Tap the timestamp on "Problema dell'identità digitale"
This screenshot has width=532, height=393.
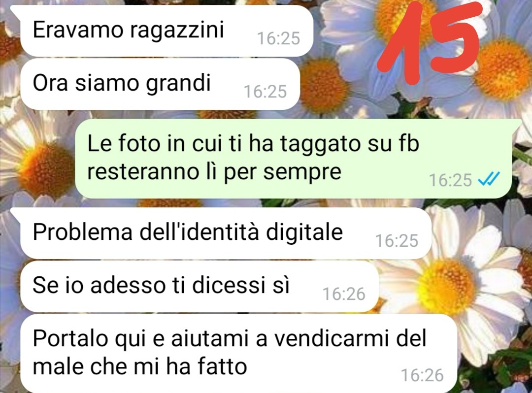click(397, 241)
